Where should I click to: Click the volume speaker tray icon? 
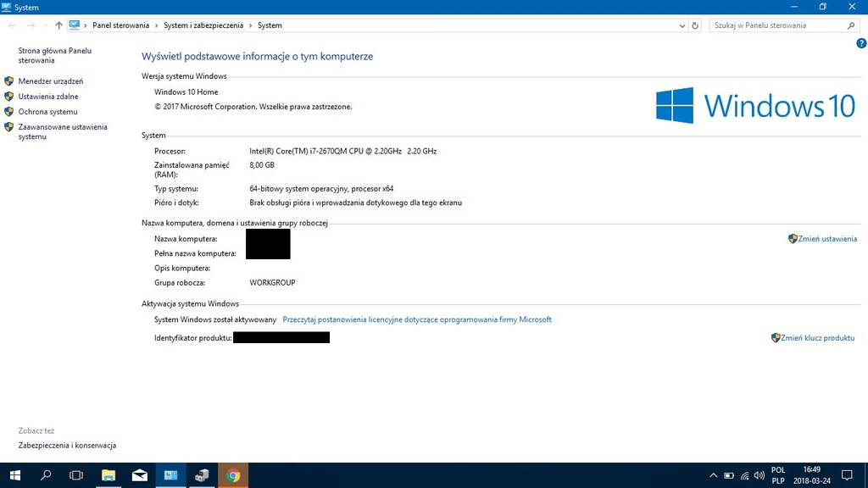[759, 475]
